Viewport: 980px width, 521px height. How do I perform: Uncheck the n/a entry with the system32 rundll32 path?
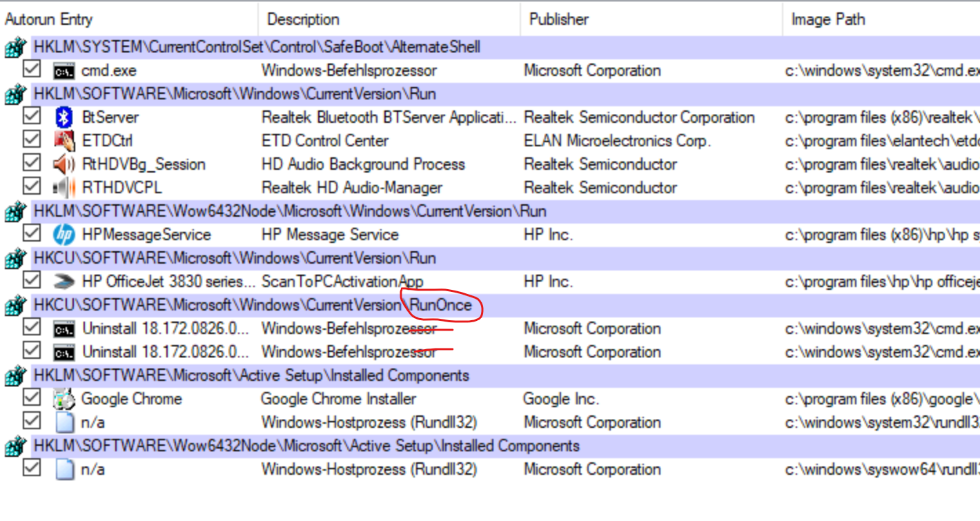32,421
